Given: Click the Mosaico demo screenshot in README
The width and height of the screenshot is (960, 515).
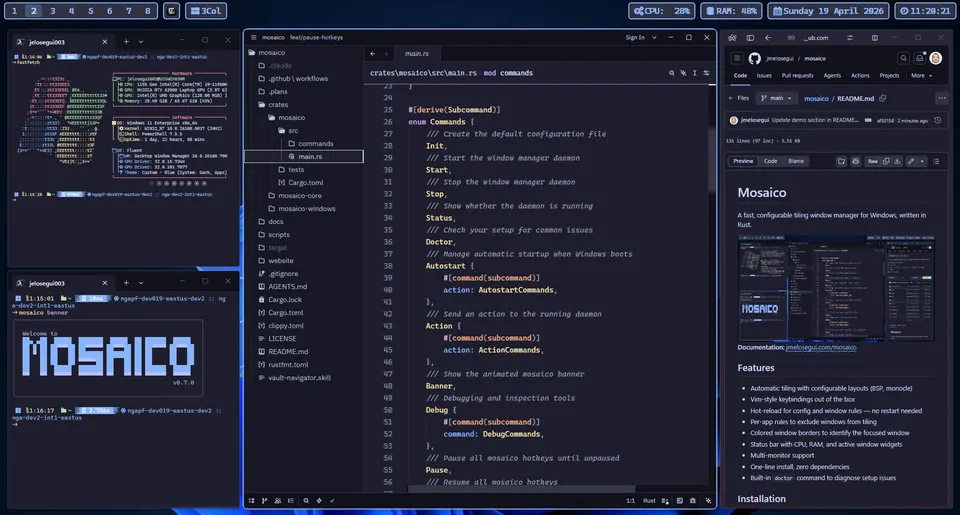Looking at the screenshot, I should coord(836,288).
